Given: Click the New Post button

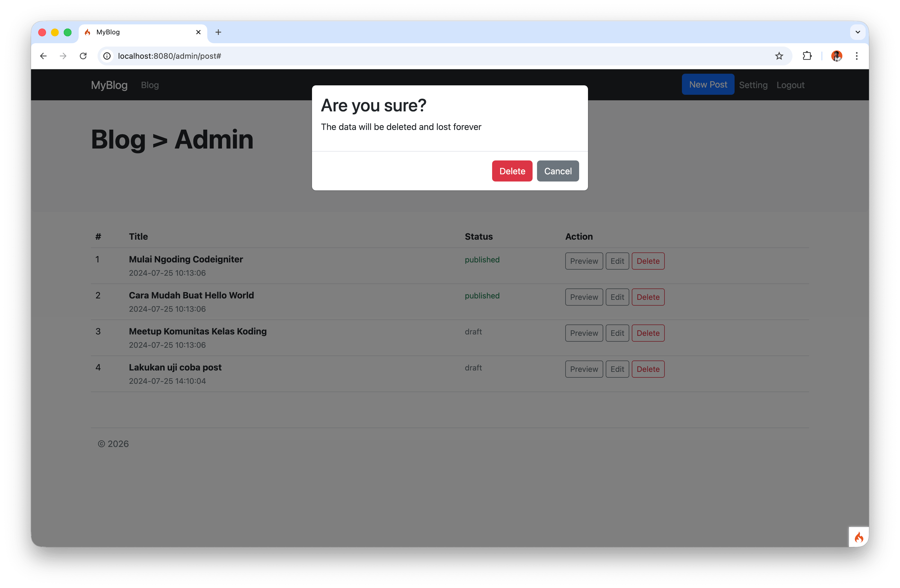Looking at the screenshot, I should (x=708, y=84).
